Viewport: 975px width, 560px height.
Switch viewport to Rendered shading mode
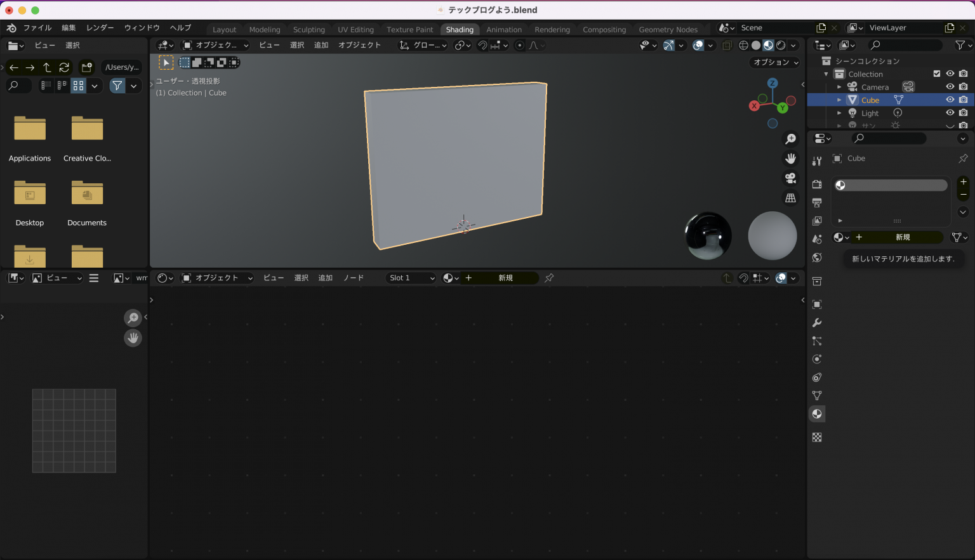[x=780, y=45]
